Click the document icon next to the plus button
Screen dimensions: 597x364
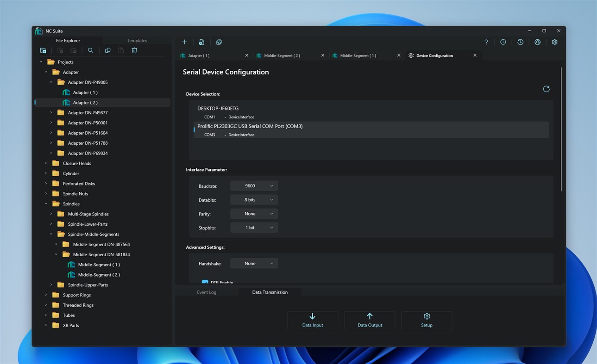[x=201, y=42]
